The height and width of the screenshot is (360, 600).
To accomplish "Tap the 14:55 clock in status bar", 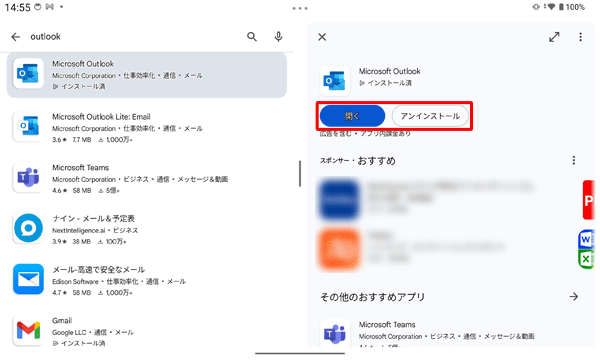I will click(x=17, y=7).
